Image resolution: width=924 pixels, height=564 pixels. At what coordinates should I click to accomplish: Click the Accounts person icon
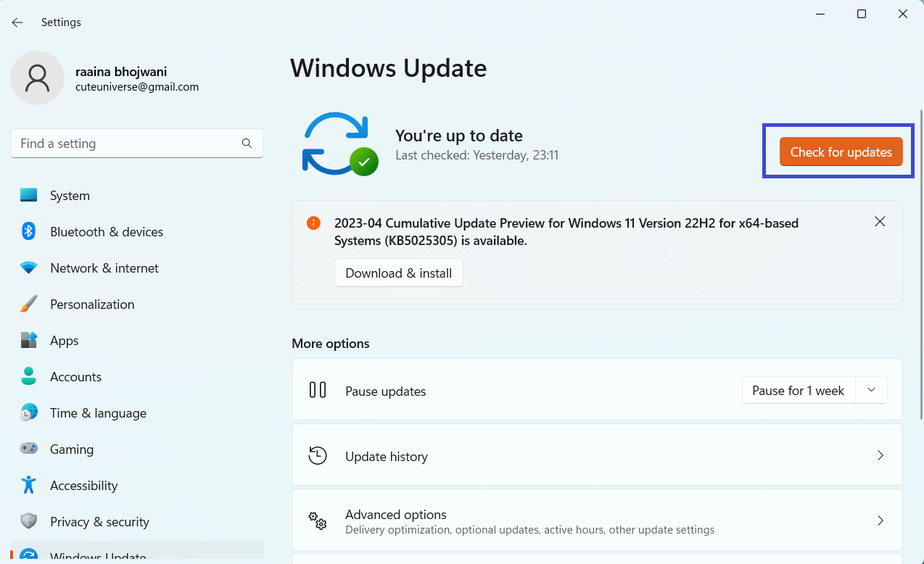28,377
